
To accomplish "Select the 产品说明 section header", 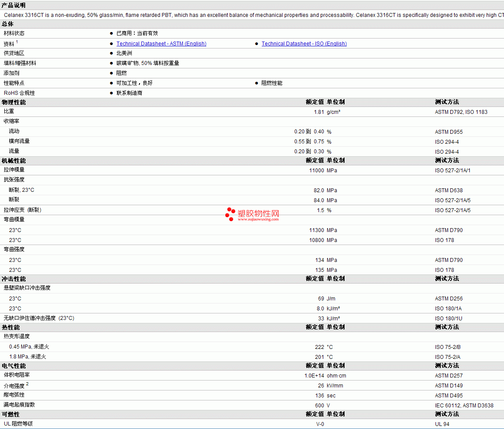I will click(x=13, y=5).
